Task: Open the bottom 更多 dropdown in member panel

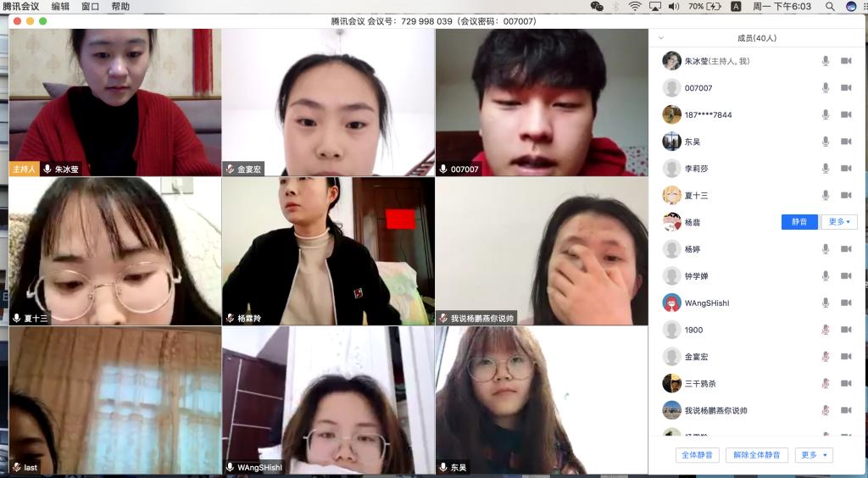Action: (x=814, y=455)
